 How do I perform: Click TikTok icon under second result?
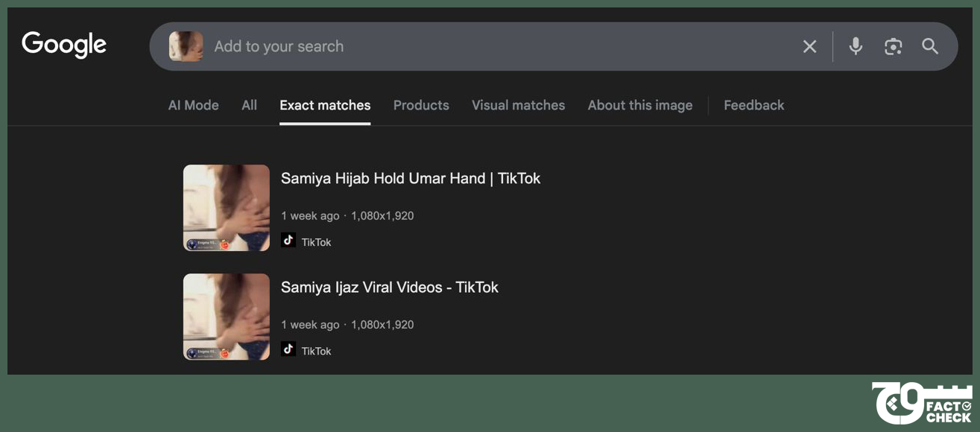point(288,349)
